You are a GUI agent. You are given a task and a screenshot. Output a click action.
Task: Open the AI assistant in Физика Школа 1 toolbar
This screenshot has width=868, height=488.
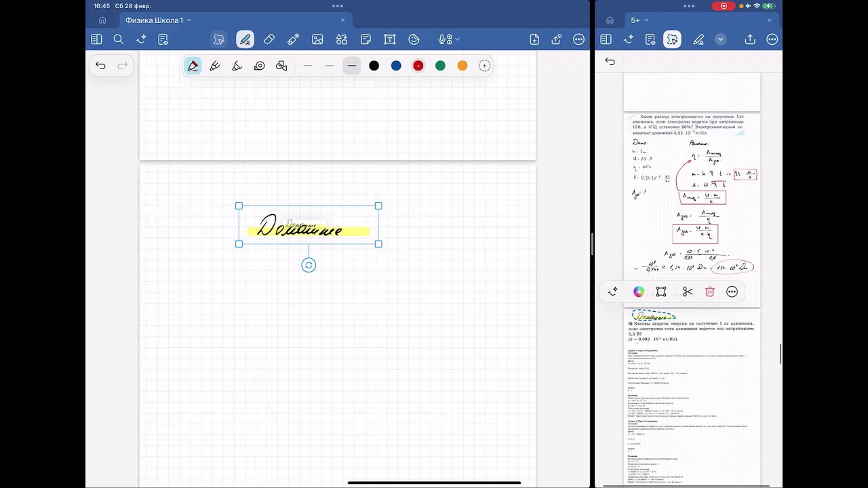141,39
